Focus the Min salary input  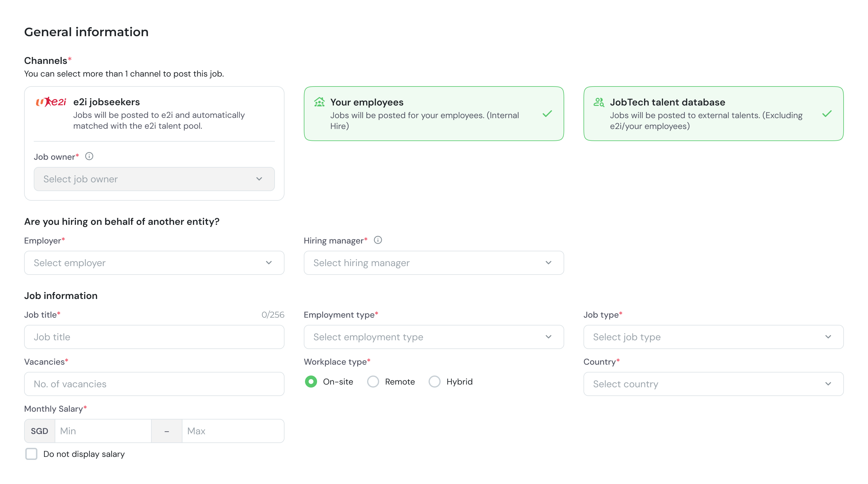click(103, 431)
